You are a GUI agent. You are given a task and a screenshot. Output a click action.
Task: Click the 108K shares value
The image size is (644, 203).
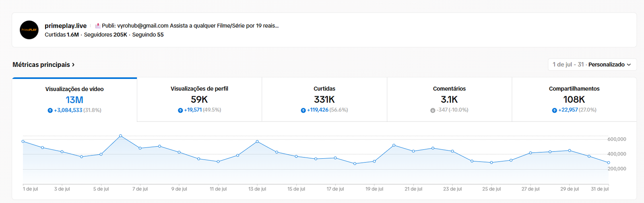click(574, 99)
